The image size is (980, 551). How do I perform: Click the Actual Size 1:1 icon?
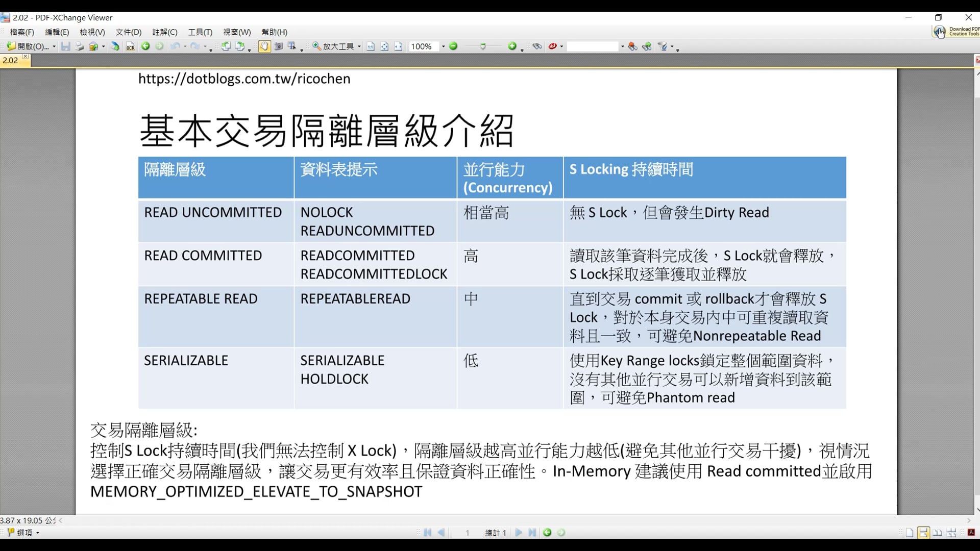371,46
